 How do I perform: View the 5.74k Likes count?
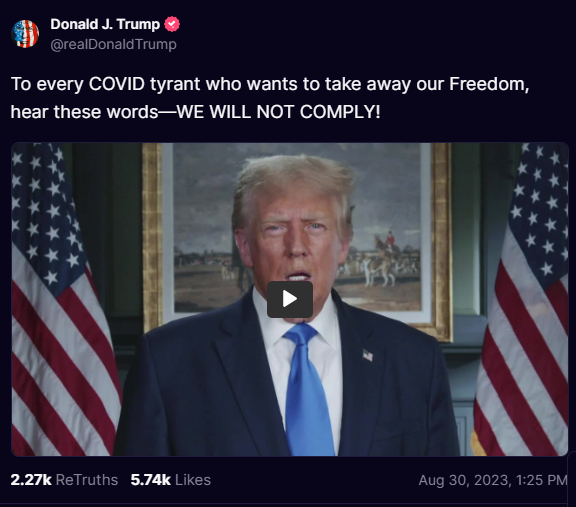151,480
